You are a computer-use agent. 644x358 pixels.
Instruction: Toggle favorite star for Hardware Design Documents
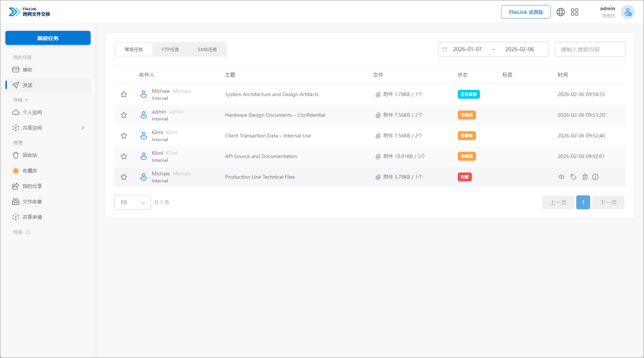coord(124,115)
